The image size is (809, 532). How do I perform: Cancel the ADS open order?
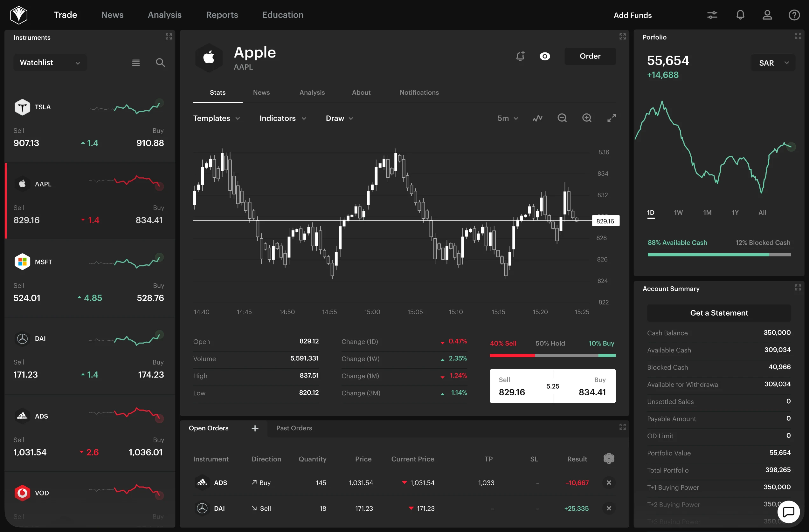pos(609,482)
